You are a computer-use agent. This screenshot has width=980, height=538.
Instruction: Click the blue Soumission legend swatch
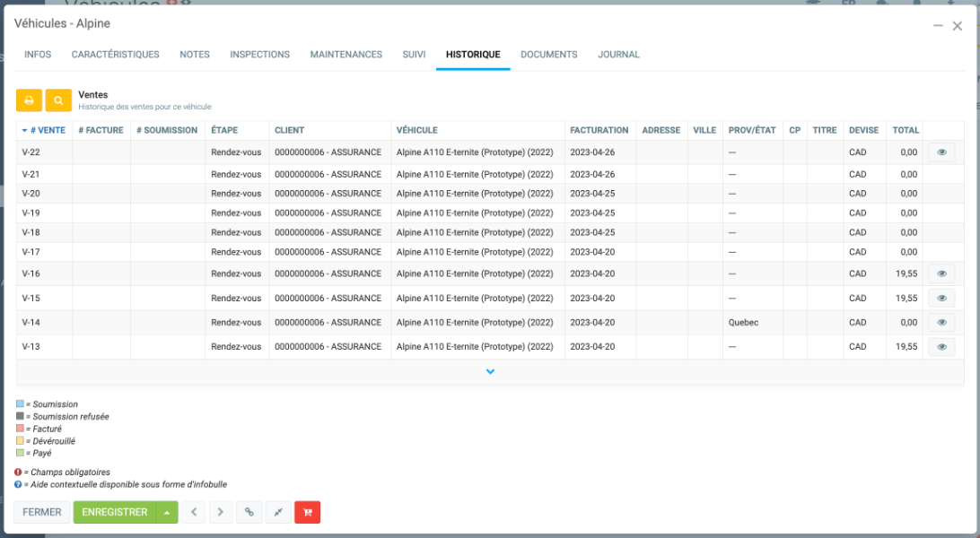20,404
